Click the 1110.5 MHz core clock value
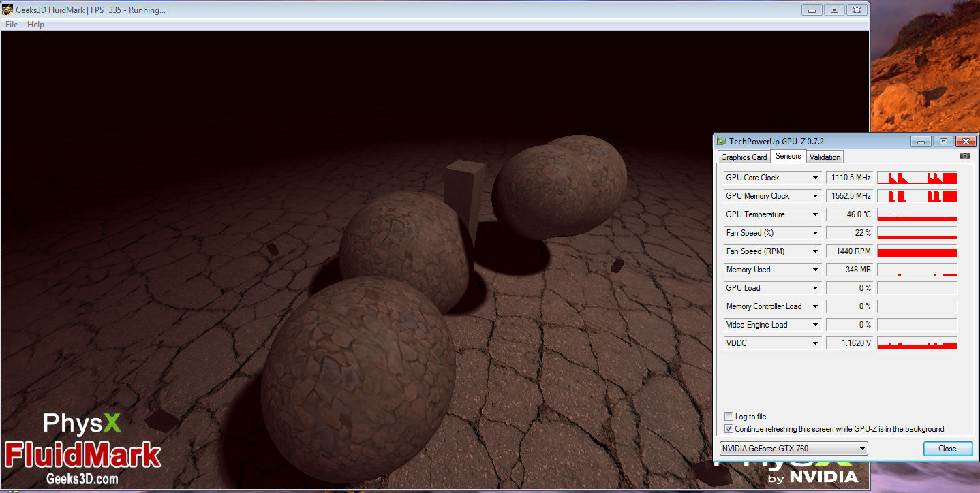 point(849,178)
